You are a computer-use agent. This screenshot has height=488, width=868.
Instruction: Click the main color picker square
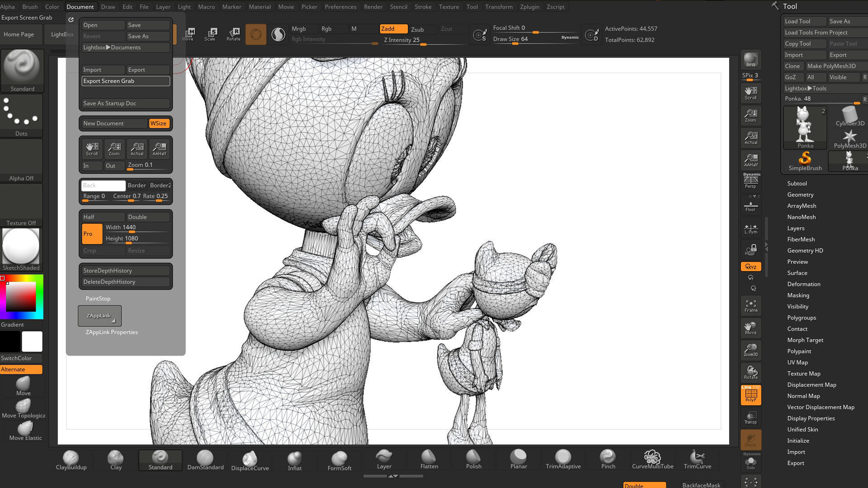coord(21,297)
